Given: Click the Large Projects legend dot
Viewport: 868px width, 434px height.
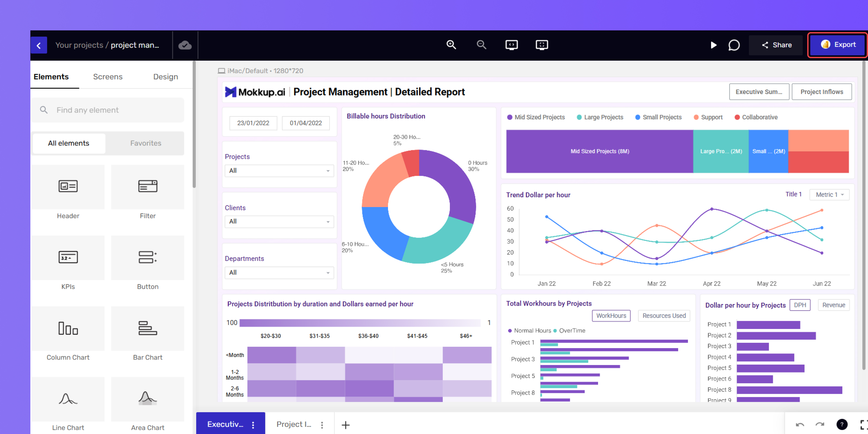Looking at the screenshot, I should point(579,117).
